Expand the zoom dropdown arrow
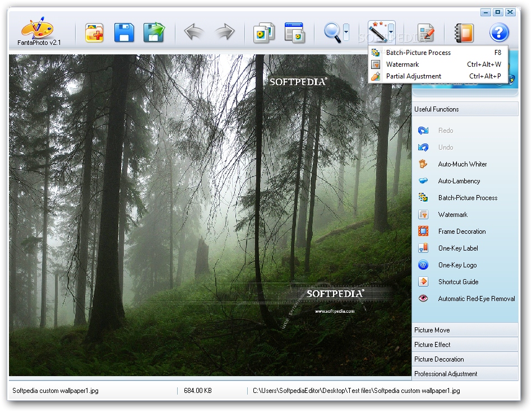Viewport: 532px width, 412px height. click(x=346, y=33)
